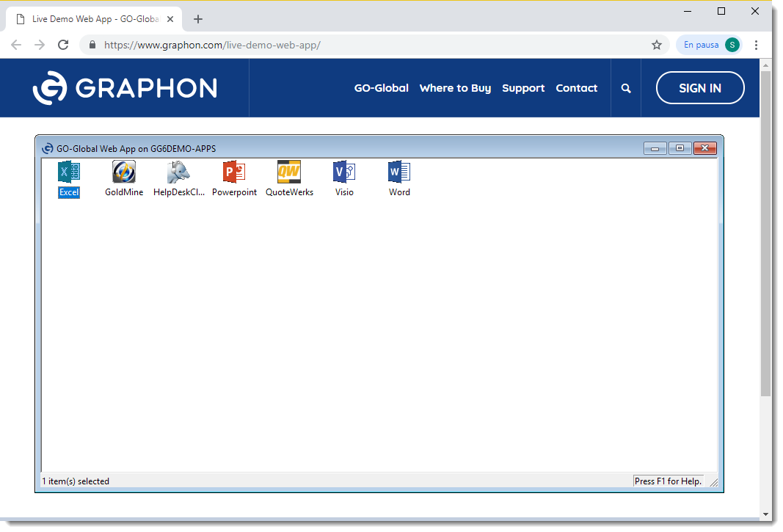This screenshot has height=532, width=783.
Task: Select the HelpDeskCl... application icon
Action: pyautogui.click(x=179, y=172)
